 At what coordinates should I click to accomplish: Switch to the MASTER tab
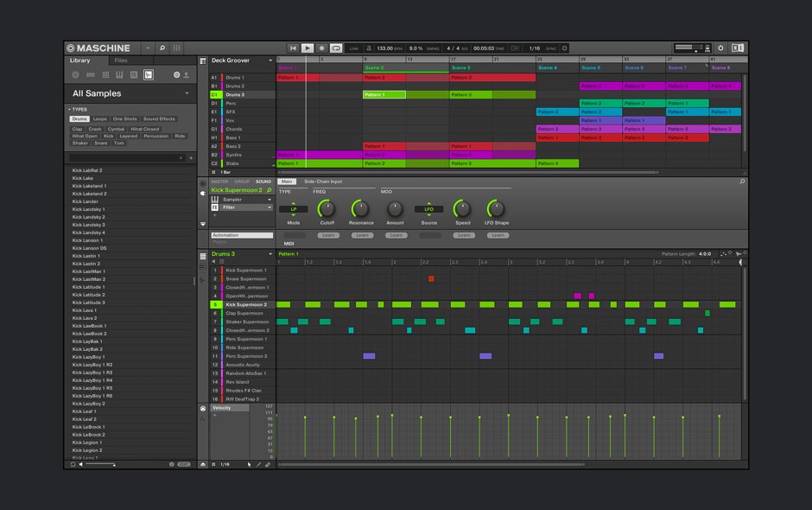click(219, 182)
